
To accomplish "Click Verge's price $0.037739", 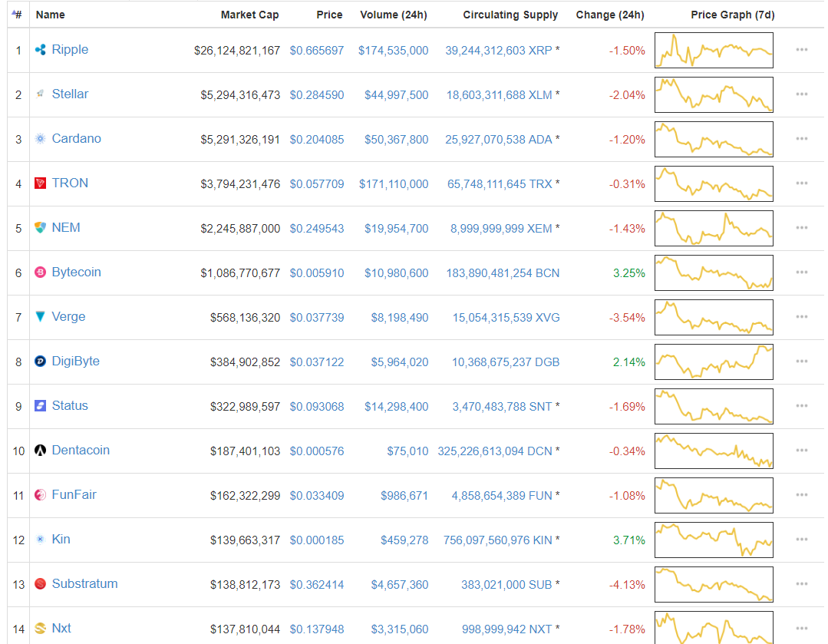I will click(317, 318).
